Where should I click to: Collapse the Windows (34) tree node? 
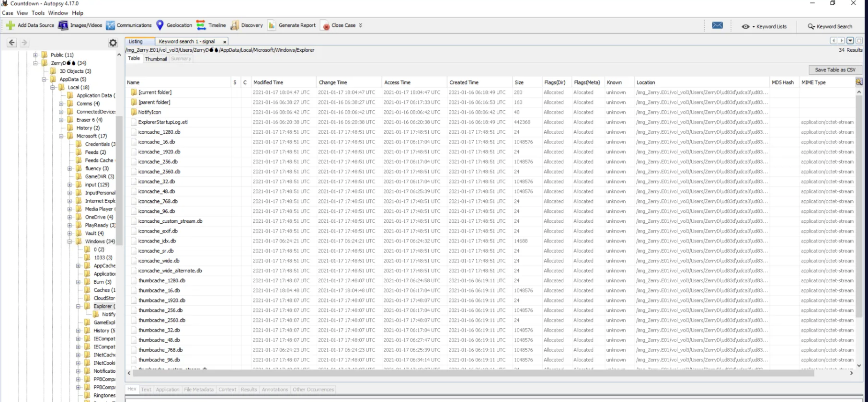coord(70,241)
